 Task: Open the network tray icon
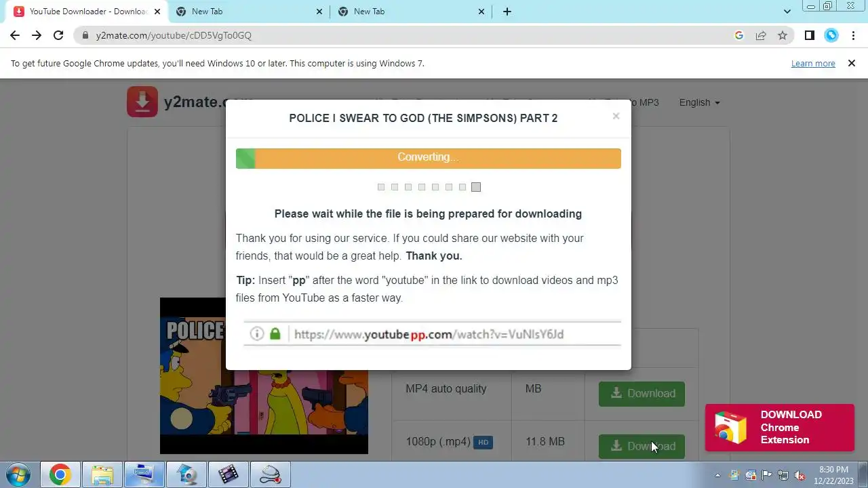tap(783, 475)
